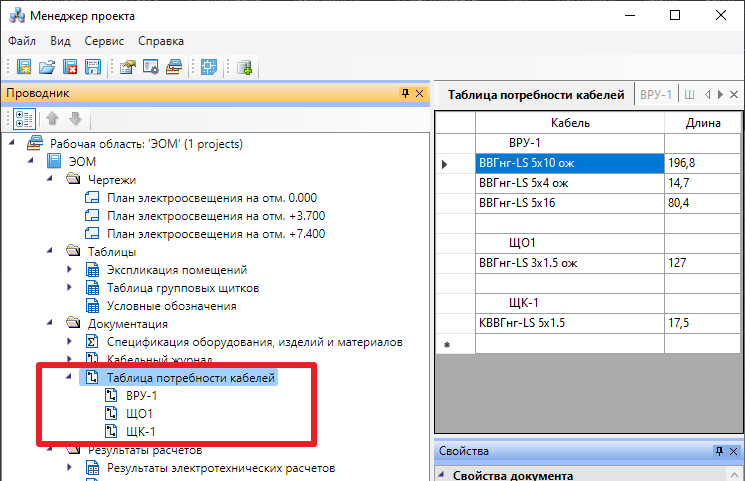Switch to the ВРУ-1 tab
The image size is (745, 481).
click(x=655, y=94)
